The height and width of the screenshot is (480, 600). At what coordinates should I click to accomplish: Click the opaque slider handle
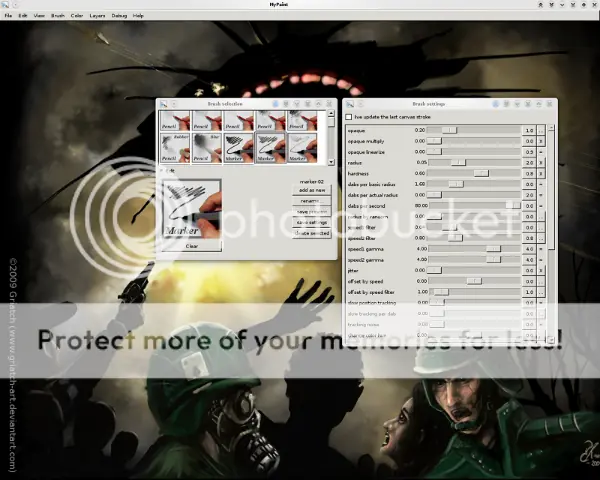pyautogui.click(x=449, y=130)
